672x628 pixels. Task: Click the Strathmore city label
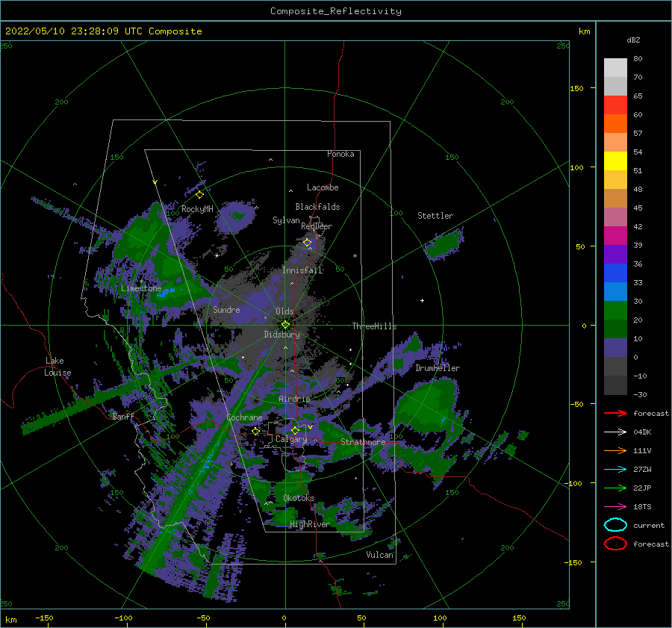point(363,442)
